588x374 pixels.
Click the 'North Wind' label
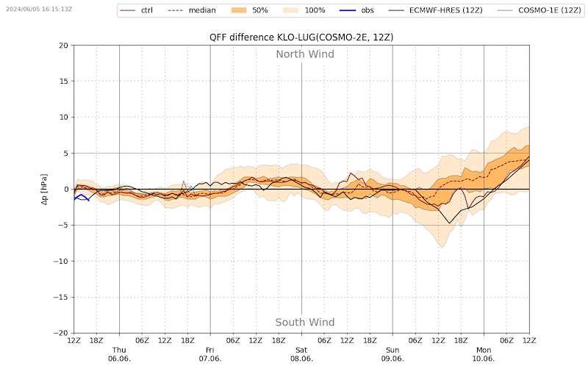[x=305, y=54]
